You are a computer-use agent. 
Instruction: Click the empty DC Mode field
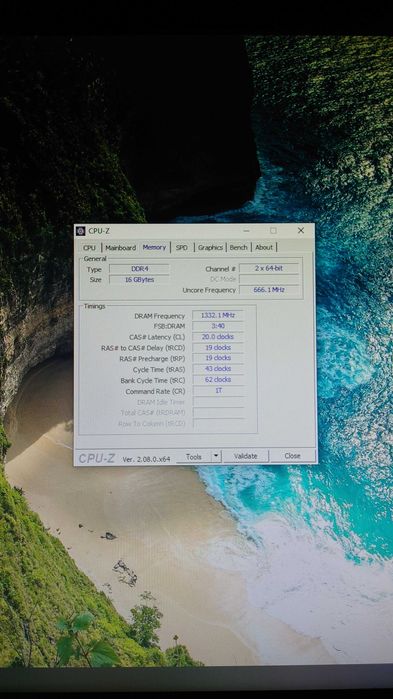[269, 279]
